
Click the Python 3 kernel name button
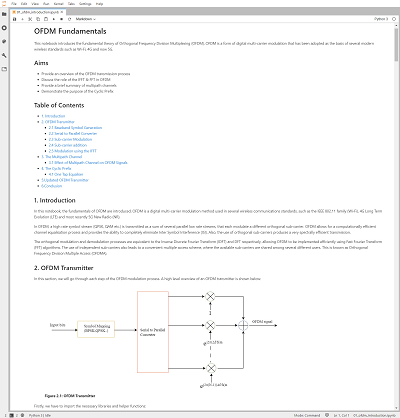[381, 19]
